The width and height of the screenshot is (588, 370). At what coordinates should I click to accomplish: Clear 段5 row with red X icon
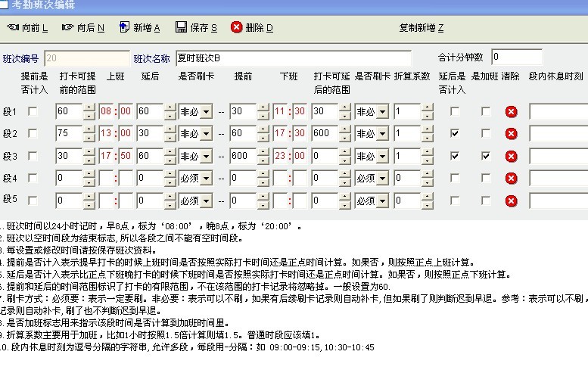511,201
